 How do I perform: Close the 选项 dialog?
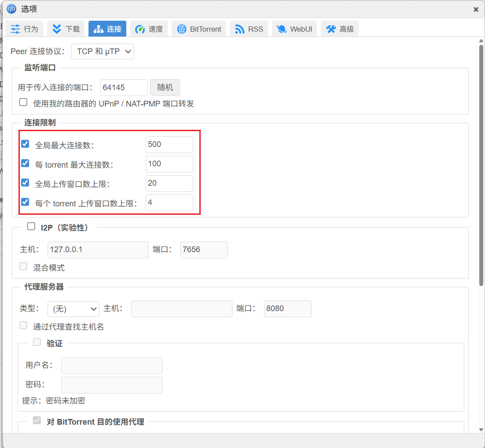tap(476, 9)
